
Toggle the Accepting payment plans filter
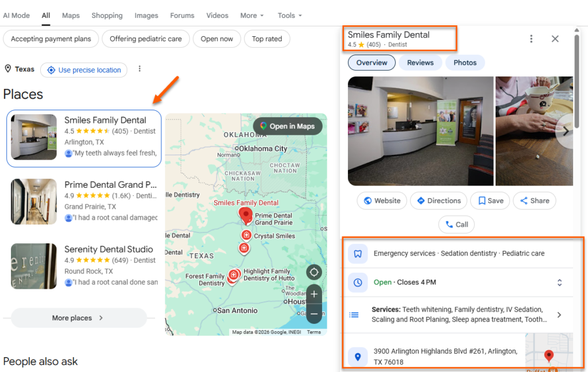51,39
